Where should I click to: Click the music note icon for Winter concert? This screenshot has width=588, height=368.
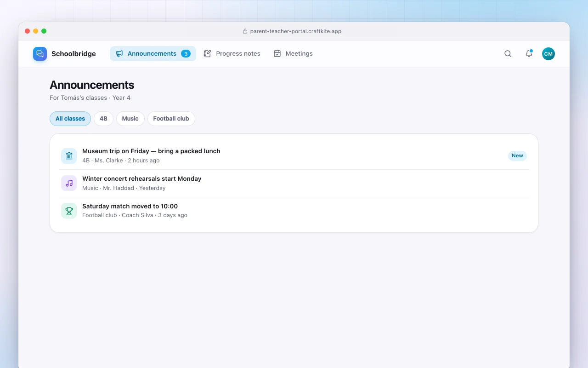coord(69,183)
